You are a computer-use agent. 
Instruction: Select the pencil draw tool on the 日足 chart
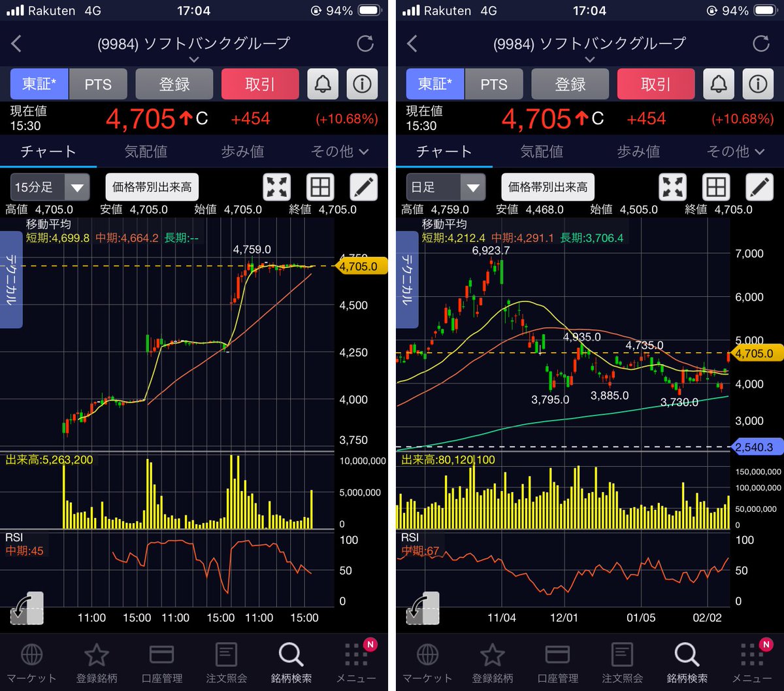tap(760, 187)
